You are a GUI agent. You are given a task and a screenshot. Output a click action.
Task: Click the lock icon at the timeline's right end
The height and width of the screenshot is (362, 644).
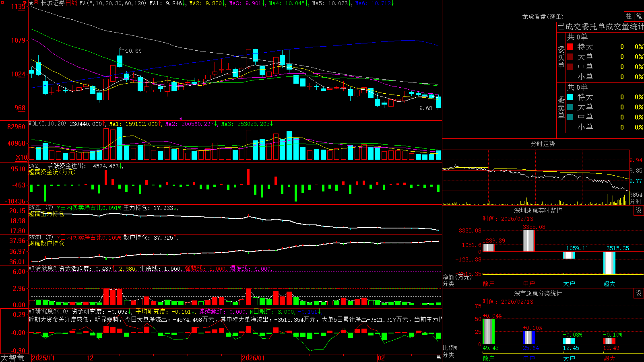coord(439,357)
